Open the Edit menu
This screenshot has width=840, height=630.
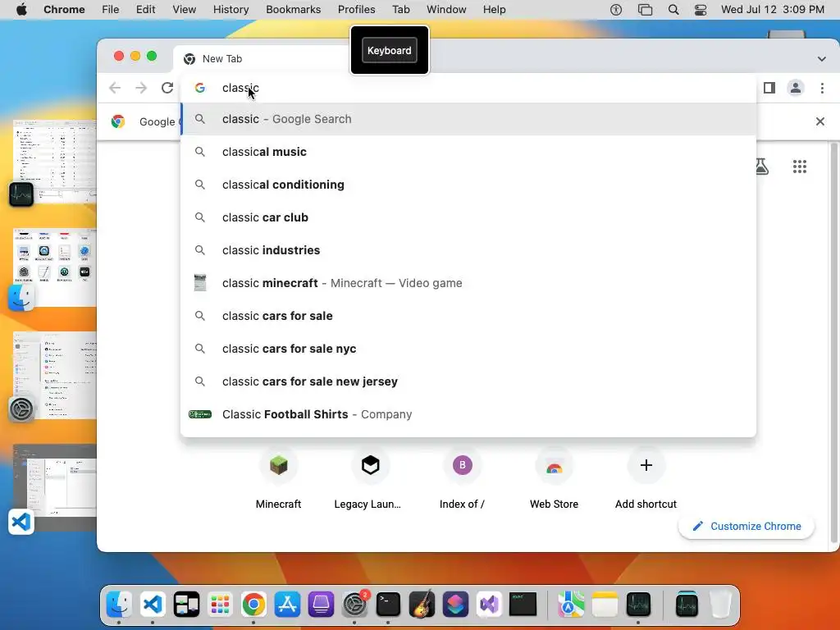(x=145, y=10)
